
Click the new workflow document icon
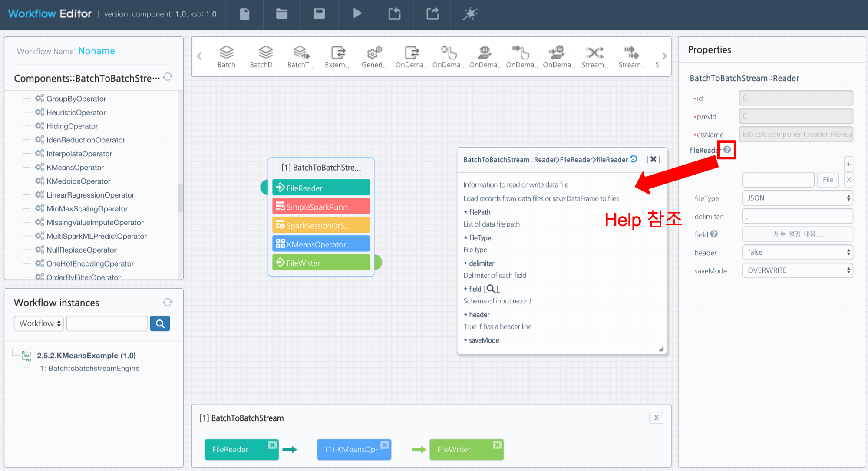pyautogui.click(x=244, y=14)
